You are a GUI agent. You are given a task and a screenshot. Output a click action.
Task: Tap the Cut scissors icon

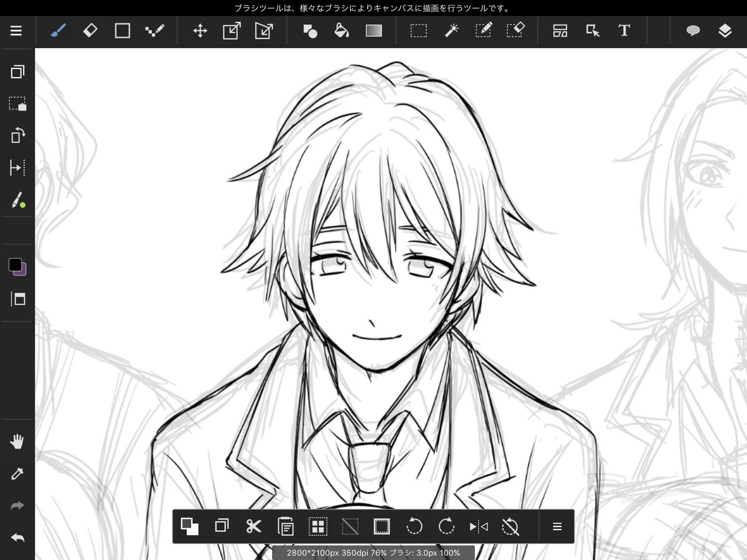coord(253,526)
